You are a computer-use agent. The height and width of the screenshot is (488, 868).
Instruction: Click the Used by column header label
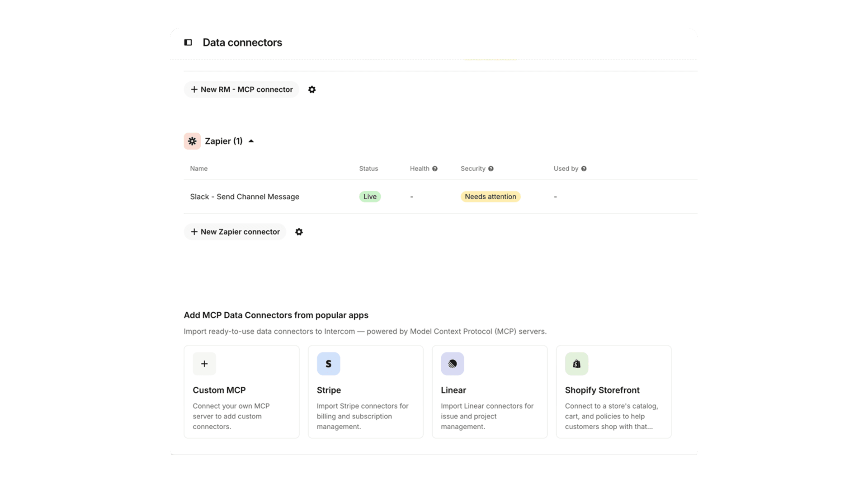point(566,169)
